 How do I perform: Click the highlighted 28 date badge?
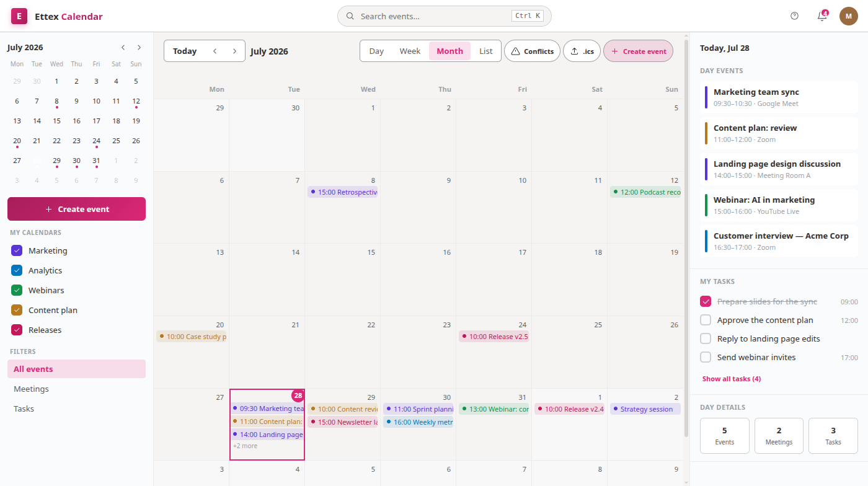pyautogui.click(x=298, y=395)
